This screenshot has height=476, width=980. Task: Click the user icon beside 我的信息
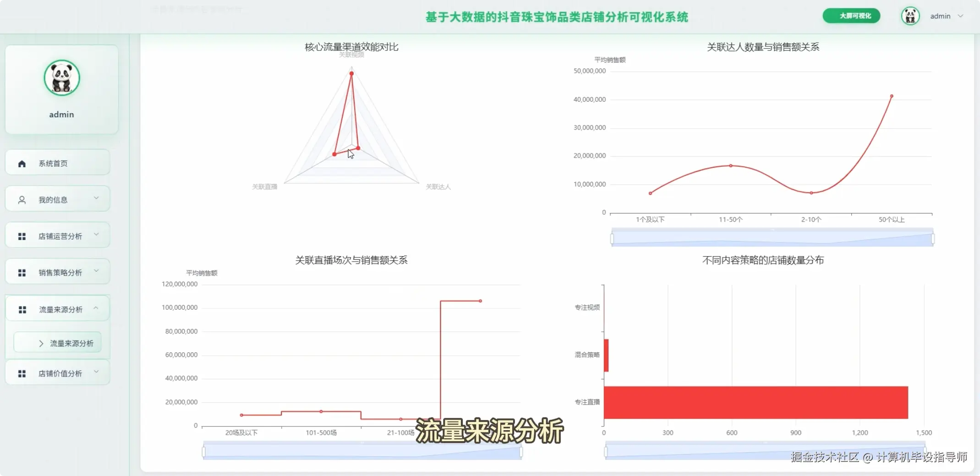(x=22, y=200)
